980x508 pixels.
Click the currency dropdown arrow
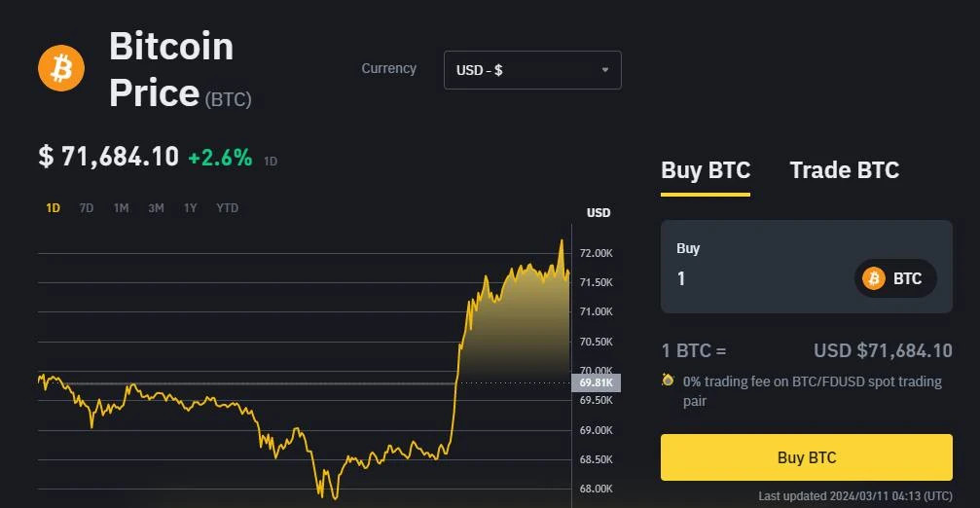[x=604, y=70]
